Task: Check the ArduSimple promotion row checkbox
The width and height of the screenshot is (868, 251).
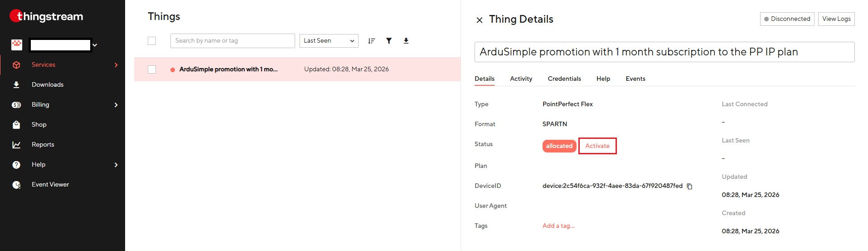Action: tap(152, 69)
